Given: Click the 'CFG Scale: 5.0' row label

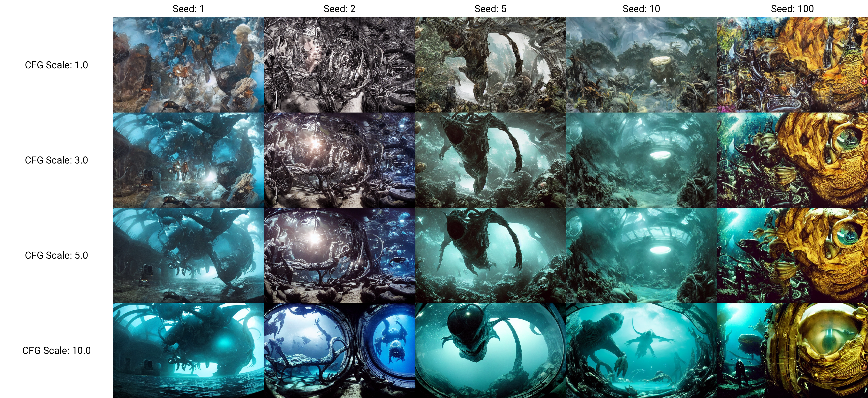Looking at the screenshot, I should tap(56, 255).
